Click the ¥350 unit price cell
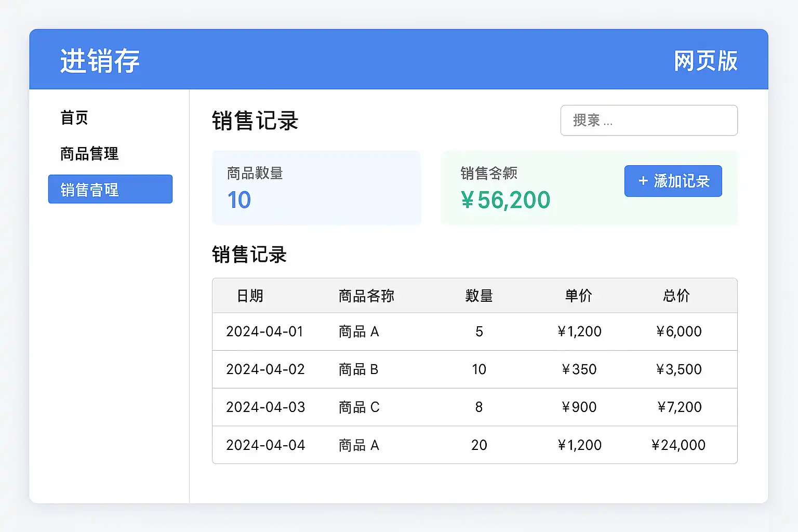 579,369
